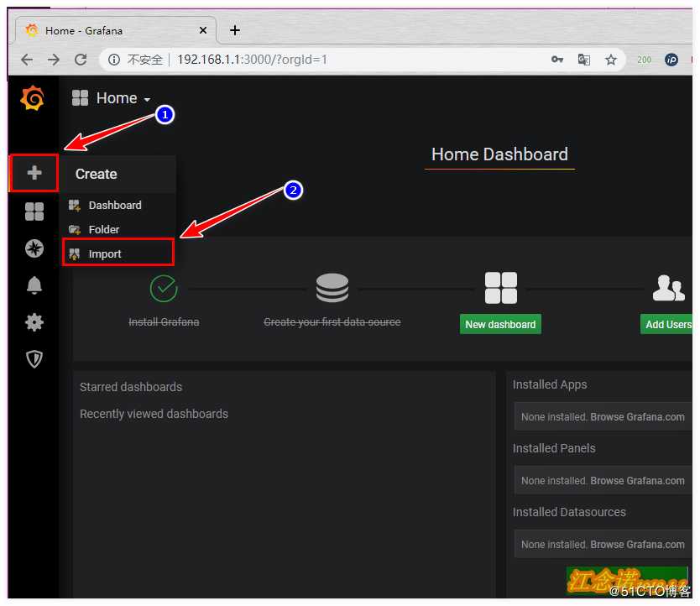Click the Home Dashboard title
The width and height of the screenshot is (700, 606).
499,154
